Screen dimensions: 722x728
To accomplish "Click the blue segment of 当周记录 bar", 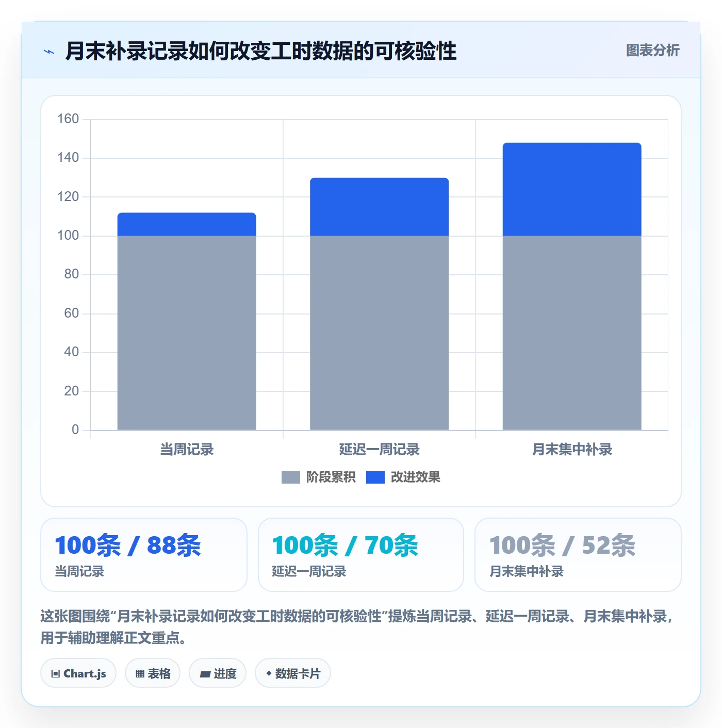I will click(x=187, y=224).
